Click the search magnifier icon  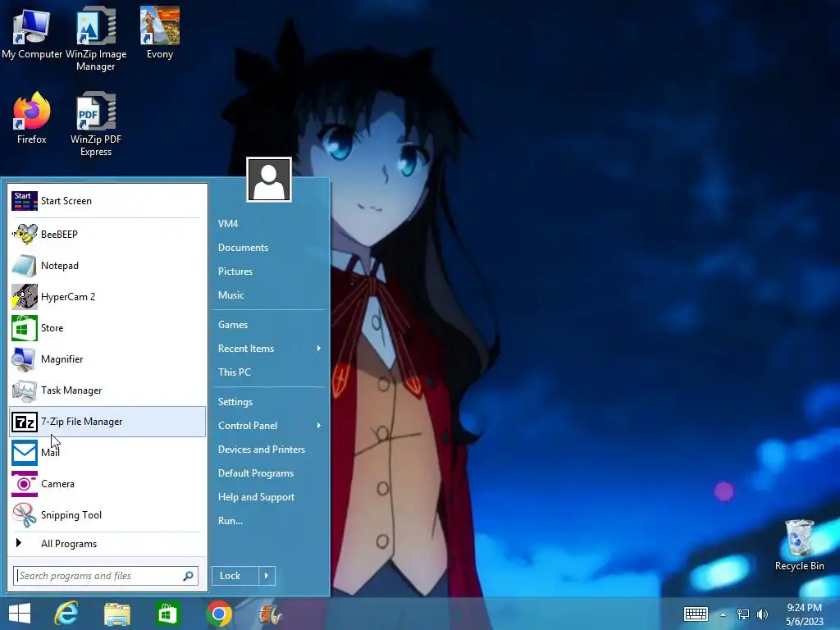pos(188,576)
